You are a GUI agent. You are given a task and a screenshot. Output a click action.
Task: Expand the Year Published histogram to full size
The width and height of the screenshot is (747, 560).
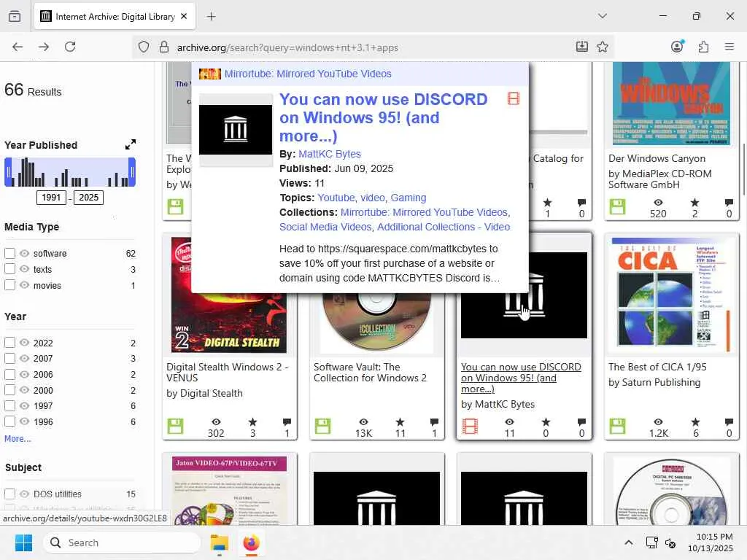[131, 144]
